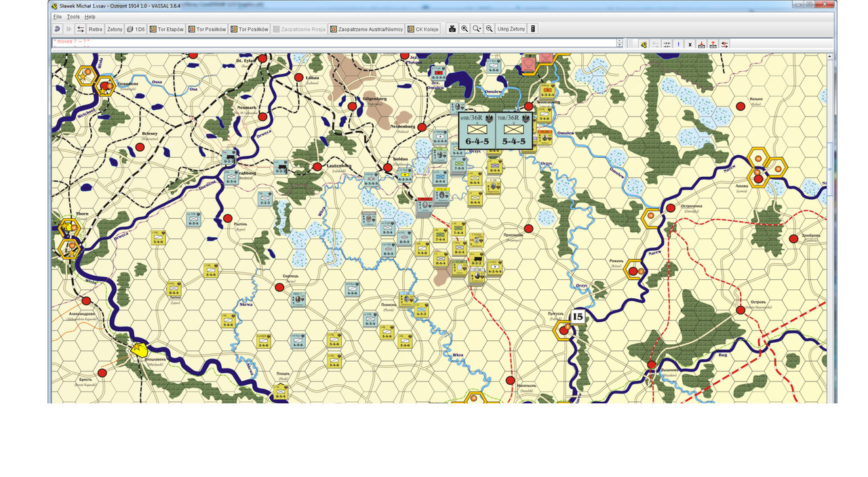
Task: Click the greyed Zaopatrzenie Rosja button
Action: click(x=300, y=29)
